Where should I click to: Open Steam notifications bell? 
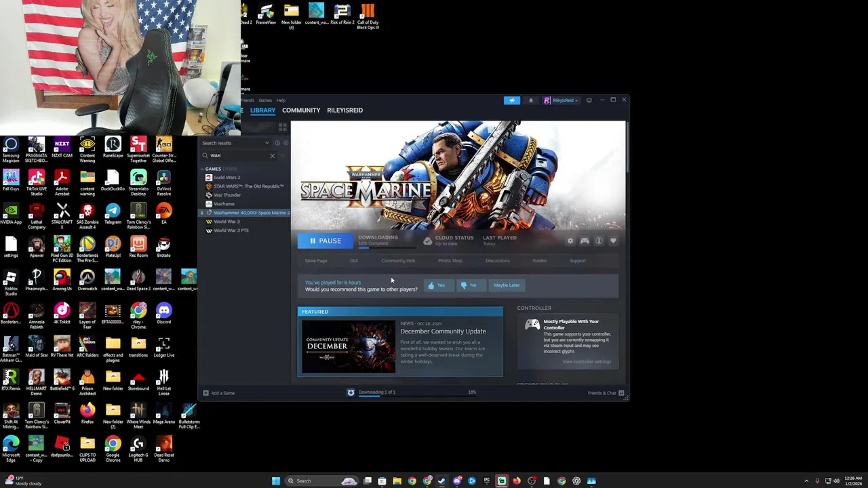click(531, 100)
